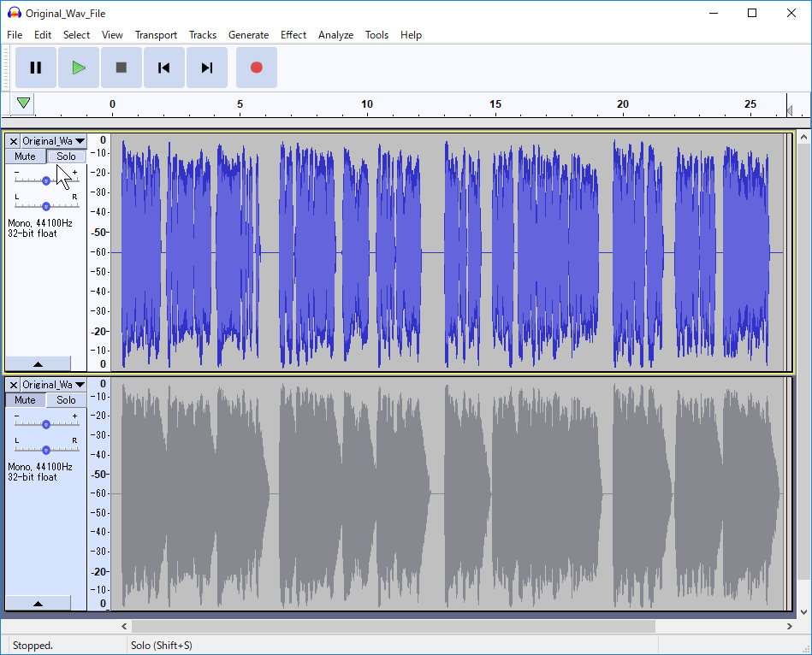This screenshot has height=655, width=812.
Task: Open the Analyze menu
Action: (335, 35)
